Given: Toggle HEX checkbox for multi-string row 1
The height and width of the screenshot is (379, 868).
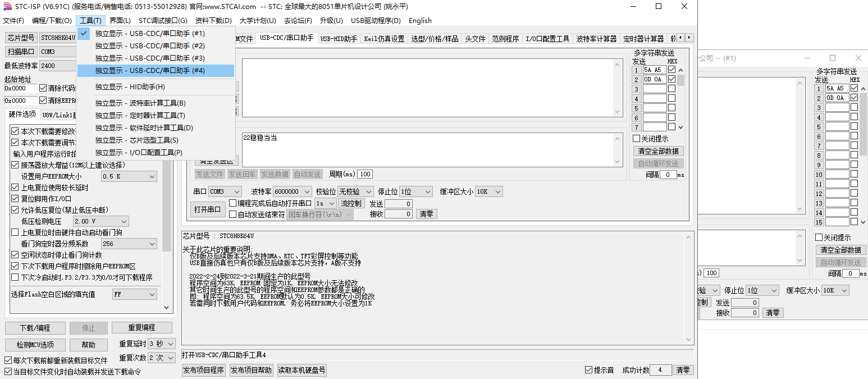Looking at the screenshot, I should (x=671, y=70).
